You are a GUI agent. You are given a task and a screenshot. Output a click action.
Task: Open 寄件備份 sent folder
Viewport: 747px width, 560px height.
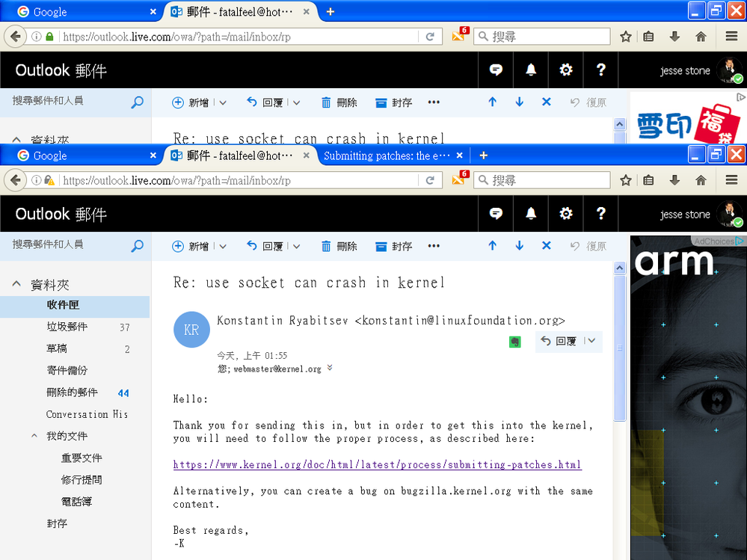(x=75, y=371)
